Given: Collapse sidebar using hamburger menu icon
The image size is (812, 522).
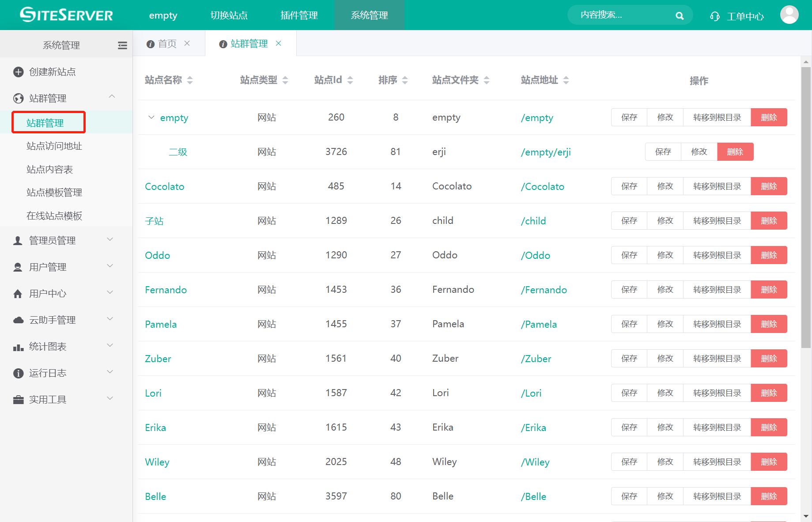Looking at the screenshot, I should [x=122, y=45].
